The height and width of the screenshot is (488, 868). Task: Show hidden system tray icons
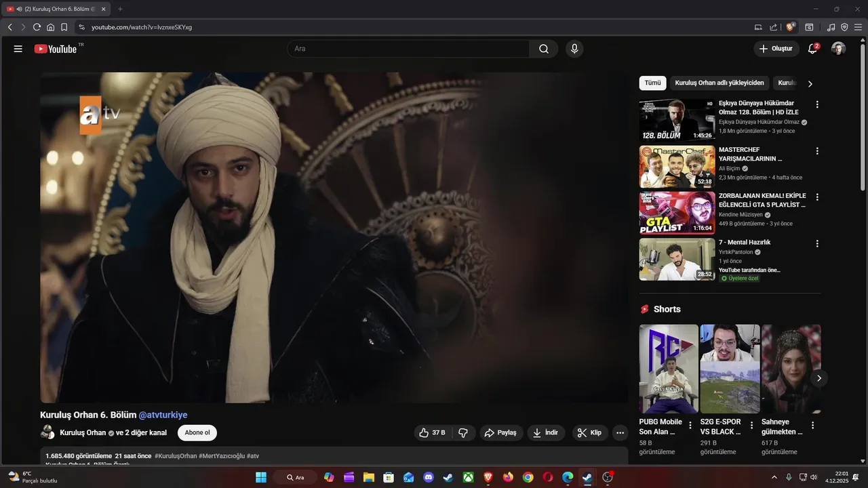tap(774, 477)
